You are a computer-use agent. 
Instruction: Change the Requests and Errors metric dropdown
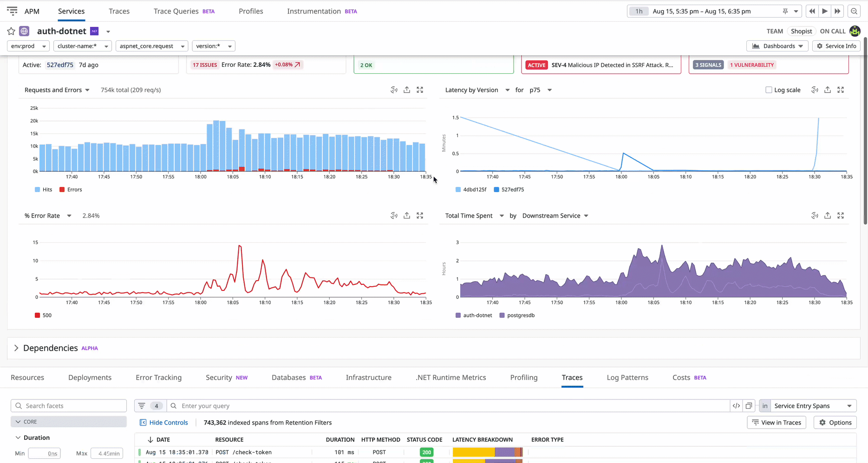click(x=57, y=90)
